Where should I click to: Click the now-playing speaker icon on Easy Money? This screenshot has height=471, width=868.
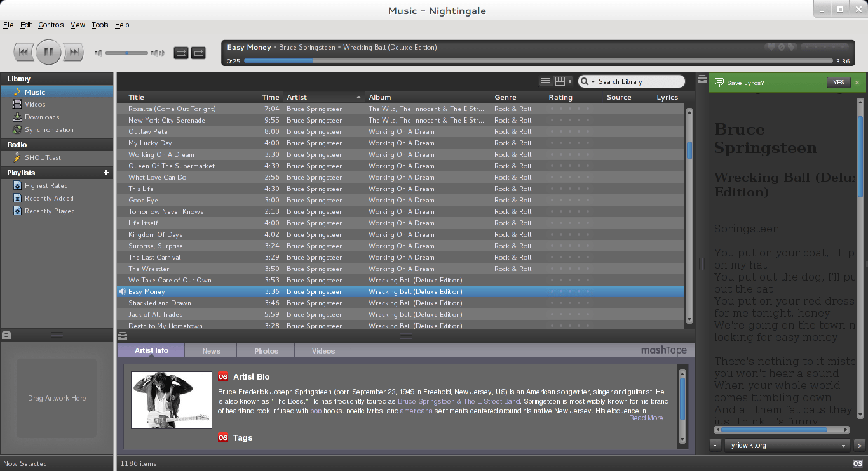[122, 291]
